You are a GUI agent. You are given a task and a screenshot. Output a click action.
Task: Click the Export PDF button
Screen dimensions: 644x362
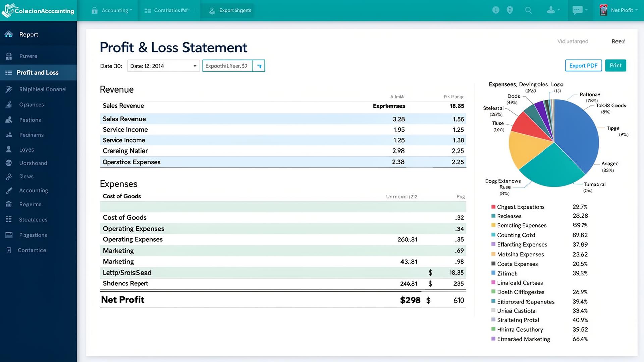583,66
